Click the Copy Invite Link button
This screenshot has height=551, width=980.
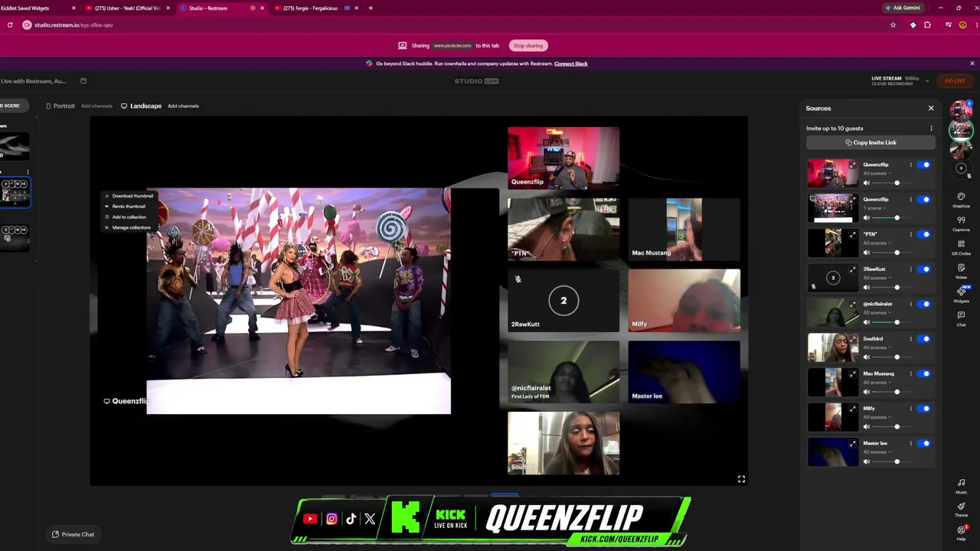tap(871, 142)
